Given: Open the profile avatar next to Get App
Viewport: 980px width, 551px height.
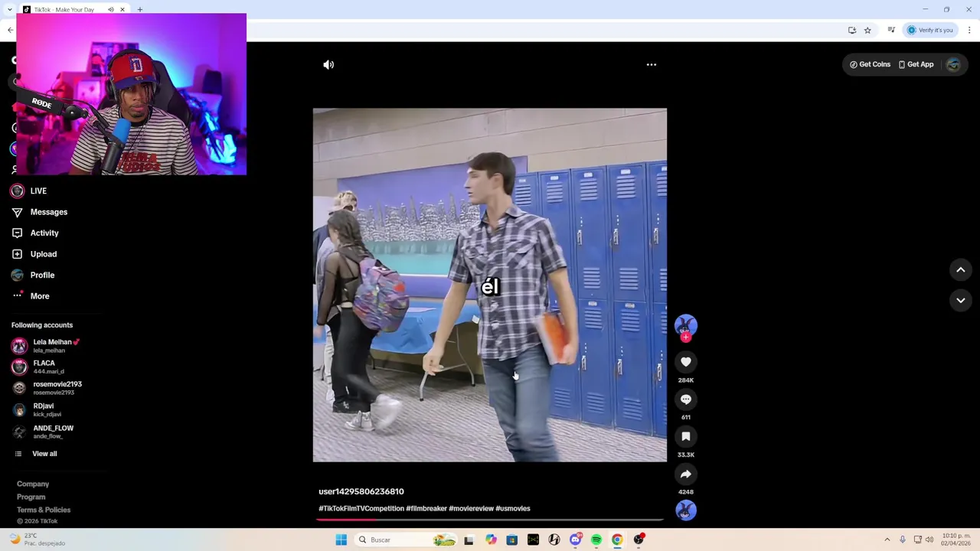Looking at the screenshot, I should [x=953, y=65].
